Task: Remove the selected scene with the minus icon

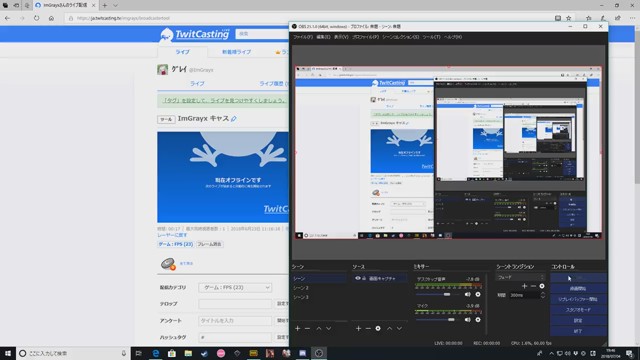Action: coord(307,329)
